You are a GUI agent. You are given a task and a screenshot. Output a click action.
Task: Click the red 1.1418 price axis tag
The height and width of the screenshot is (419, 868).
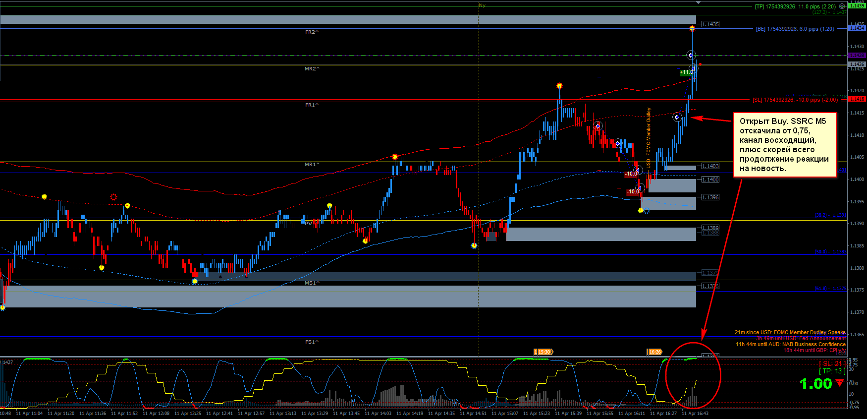(x=857, y=99)
